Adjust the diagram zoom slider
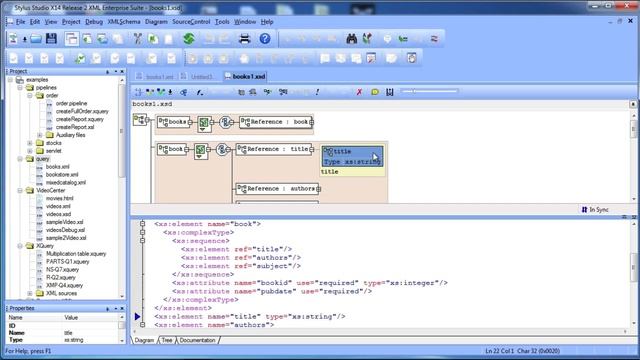The width and height of the screenshot is (640, 360). click(x=429, y=91)
